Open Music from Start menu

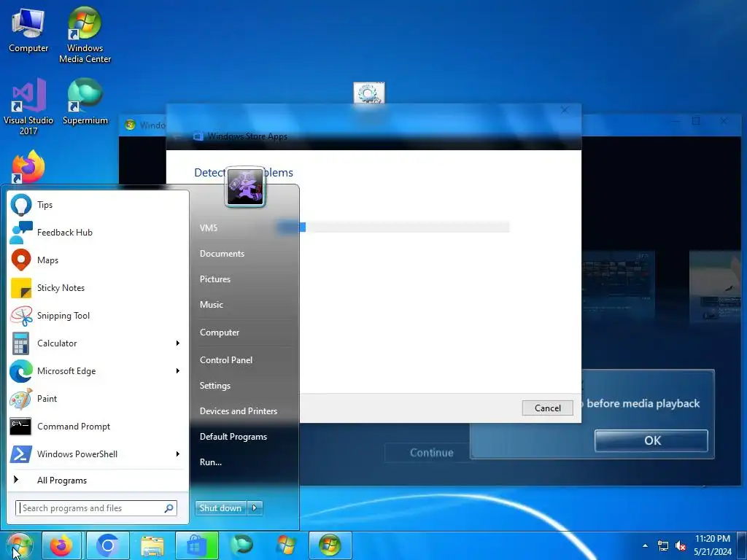click(212, 305)
